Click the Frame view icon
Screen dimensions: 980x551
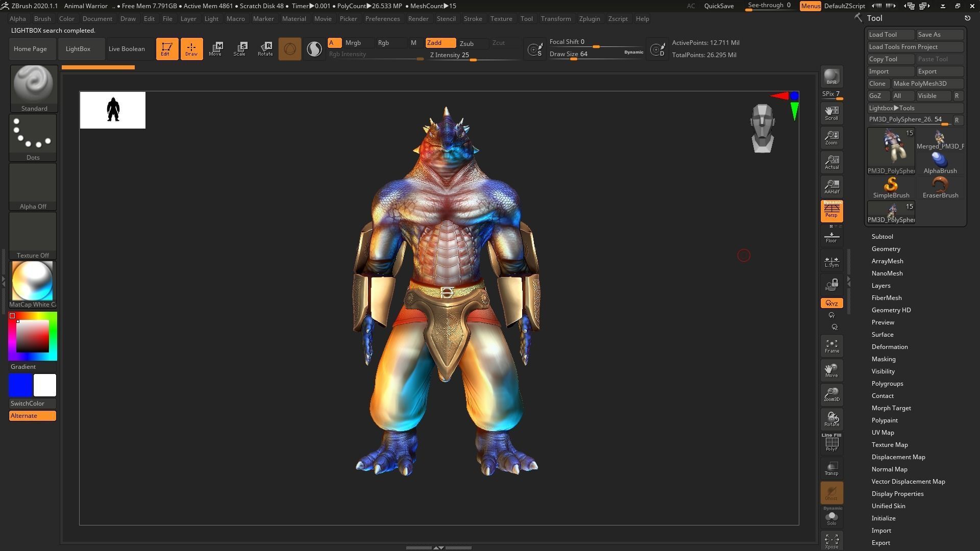[x=831, y=346]
